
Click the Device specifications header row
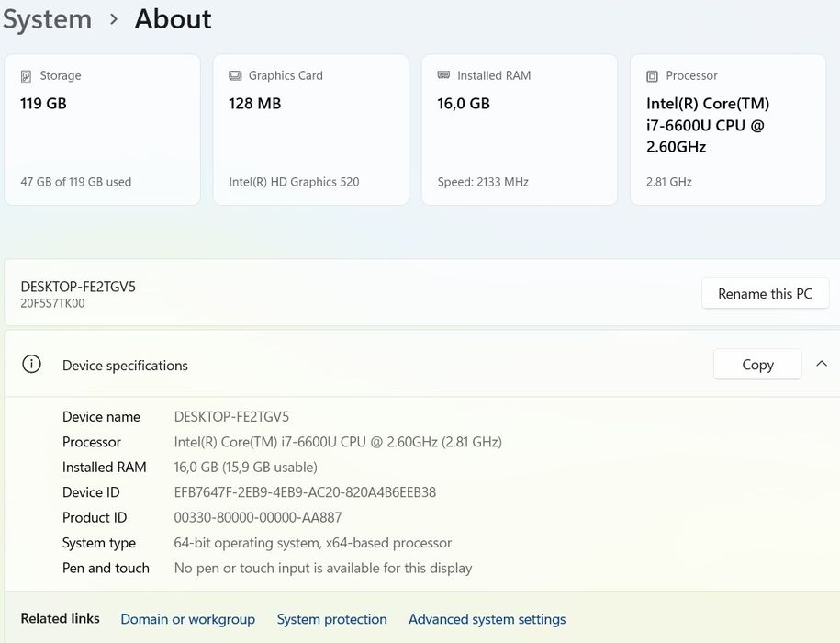[367, 365]
